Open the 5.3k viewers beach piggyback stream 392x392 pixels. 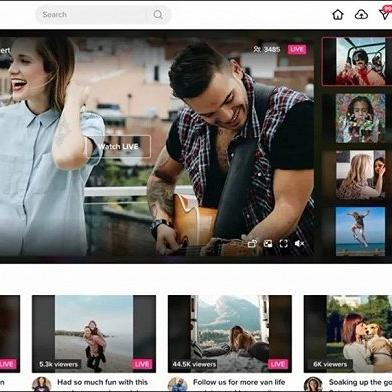pos(94,334)
